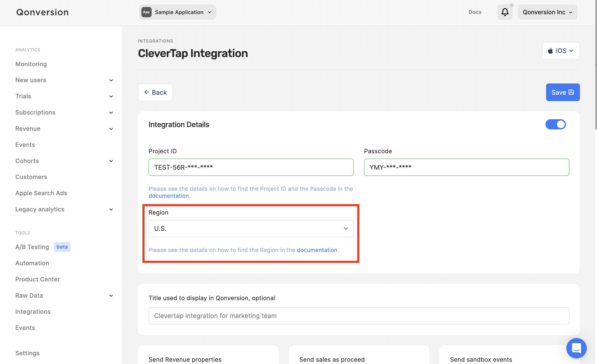The height and width of the screenshot is (364, 597).
Task: Expand the Raw Data section
Action: [x=111, y=295]
